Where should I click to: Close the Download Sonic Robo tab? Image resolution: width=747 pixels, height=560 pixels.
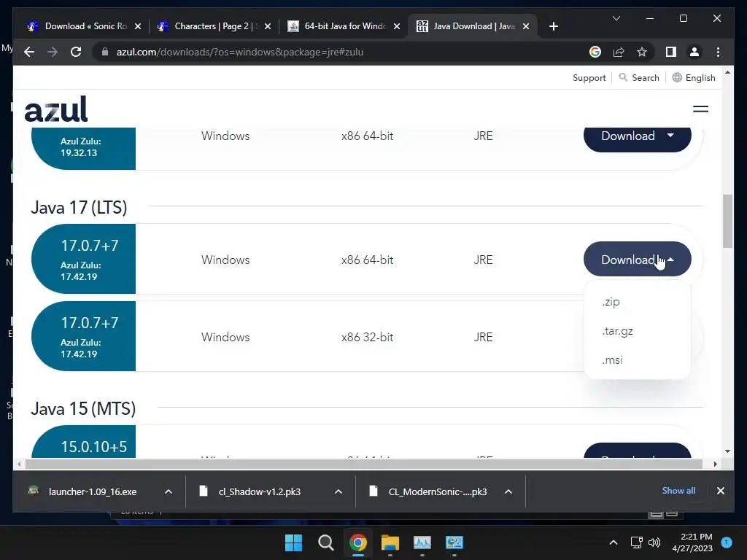pos(138,26)
